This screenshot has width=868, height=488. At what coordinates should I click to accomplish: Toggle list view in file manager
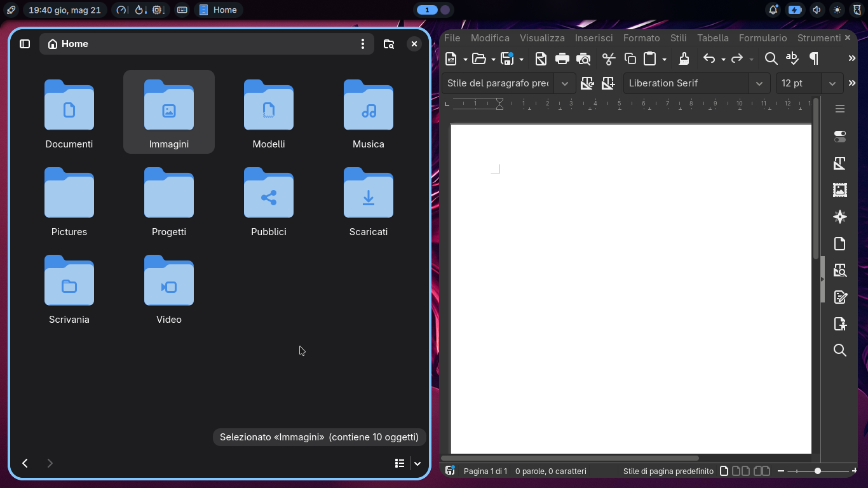click(x=400, y=463)
